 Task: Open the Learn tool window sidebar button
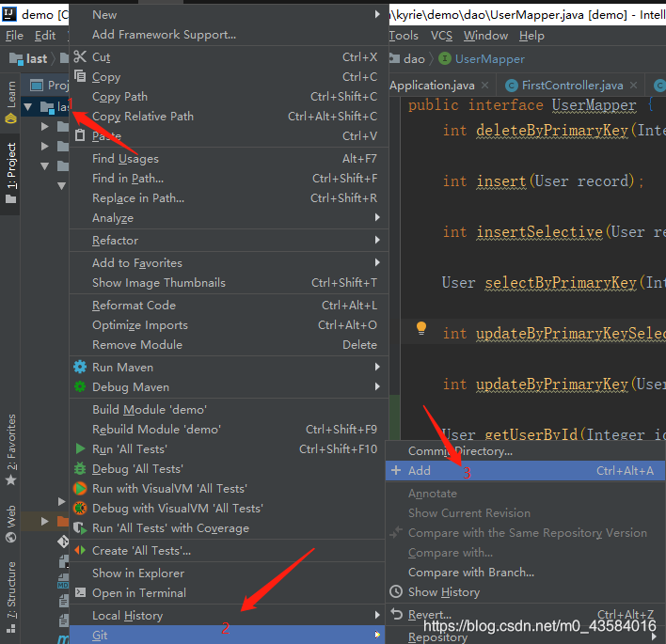click(10, 102)
